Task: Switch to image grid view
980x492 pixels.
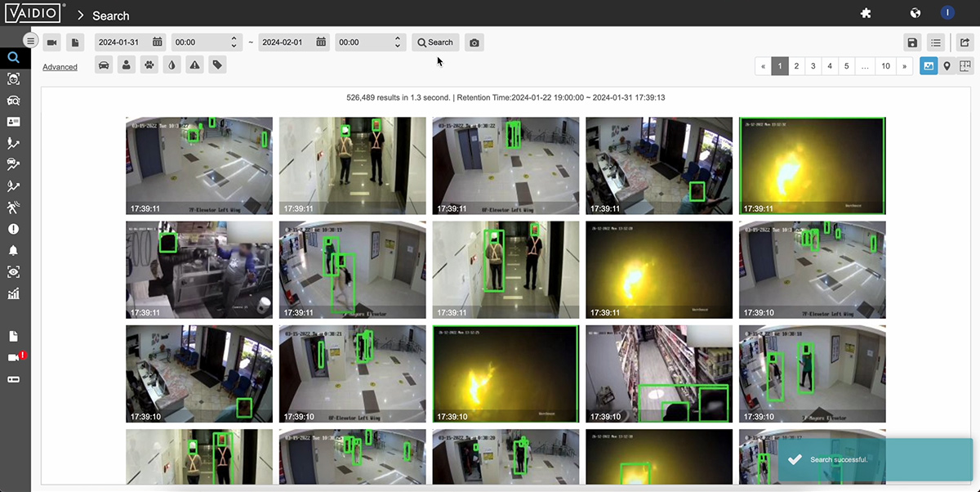Action: [929, 66]
